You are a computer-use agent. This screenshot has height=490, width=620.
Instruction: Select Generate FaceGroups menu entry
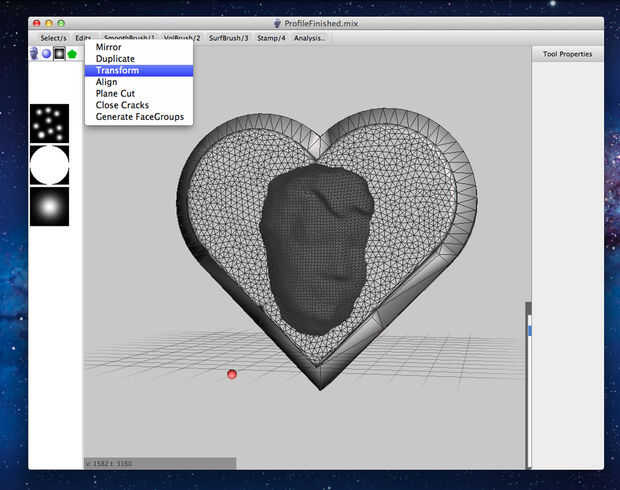[x=140, y=117]
